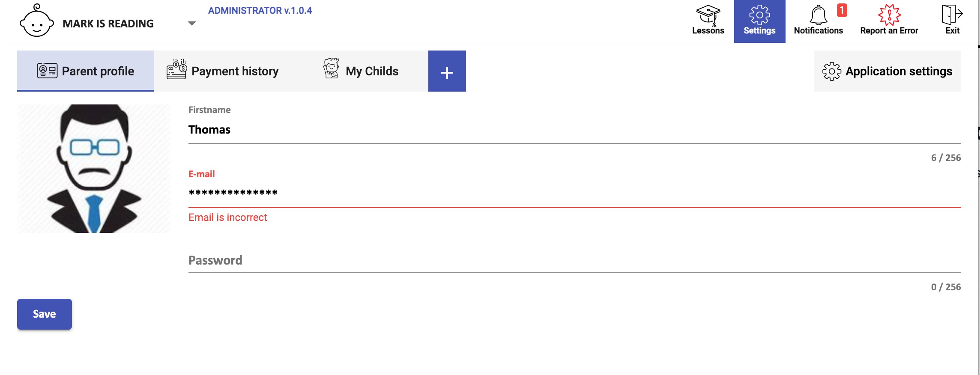The image size is (980, 375).
Task: Open Notifications bell icon
Action: pos(818,15)
